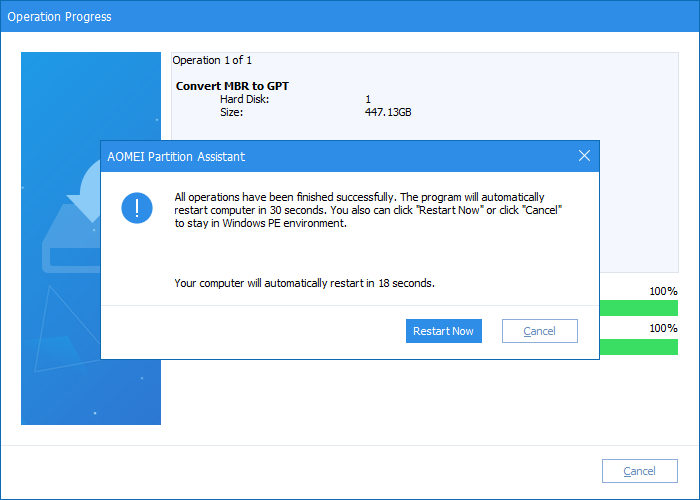700x500 pixels.
Task: Click the "Operation Progress" window title
Action: coord(59,17)
